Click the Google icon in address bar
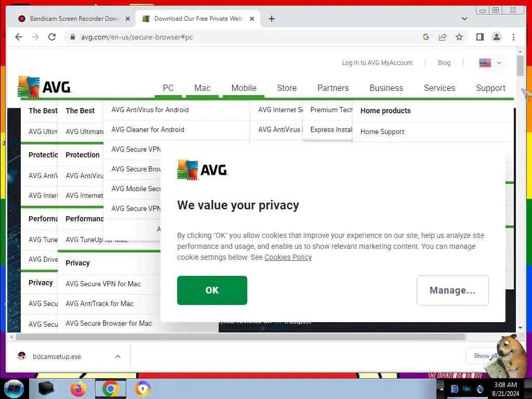The height and width of the screenshot is (399, 532). (x=426, y=37)
